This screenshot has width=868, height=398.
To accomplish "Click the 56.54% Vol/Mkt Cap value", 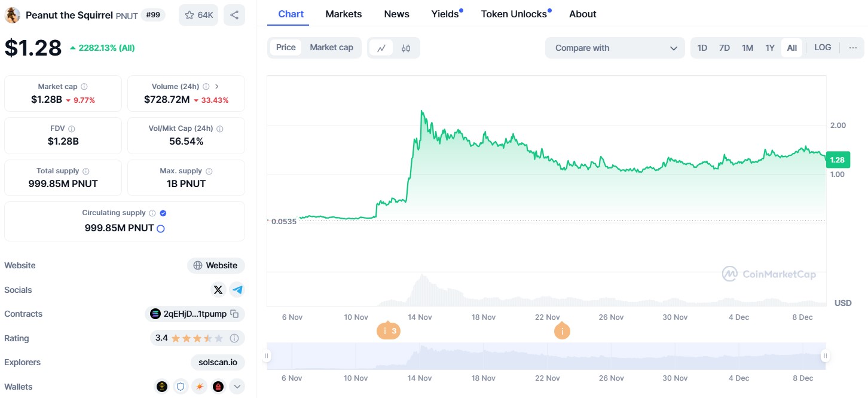I will tap(186, 142).
